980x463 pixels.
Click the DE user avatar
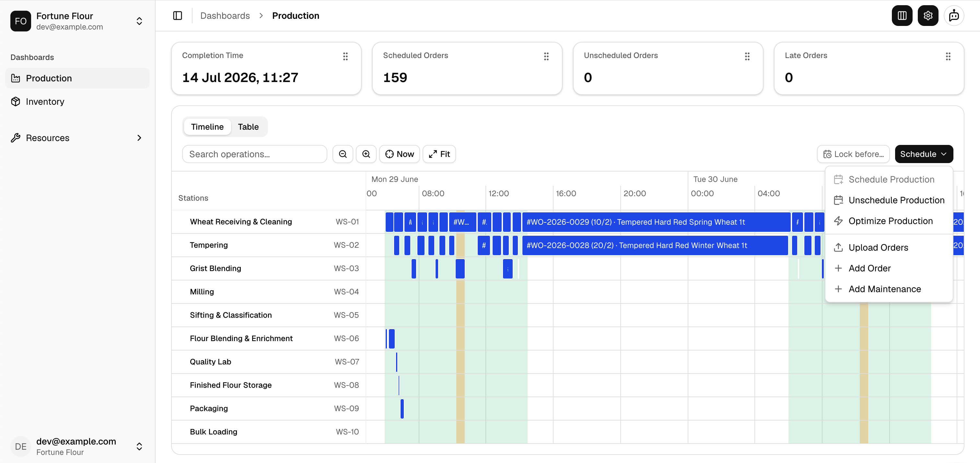pos(20,446)
